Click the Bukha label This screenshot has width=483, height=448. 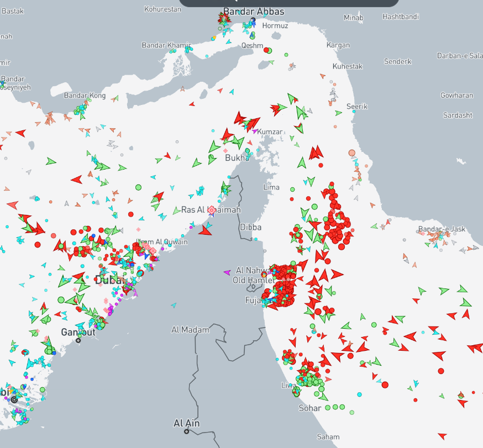(237, 158)
